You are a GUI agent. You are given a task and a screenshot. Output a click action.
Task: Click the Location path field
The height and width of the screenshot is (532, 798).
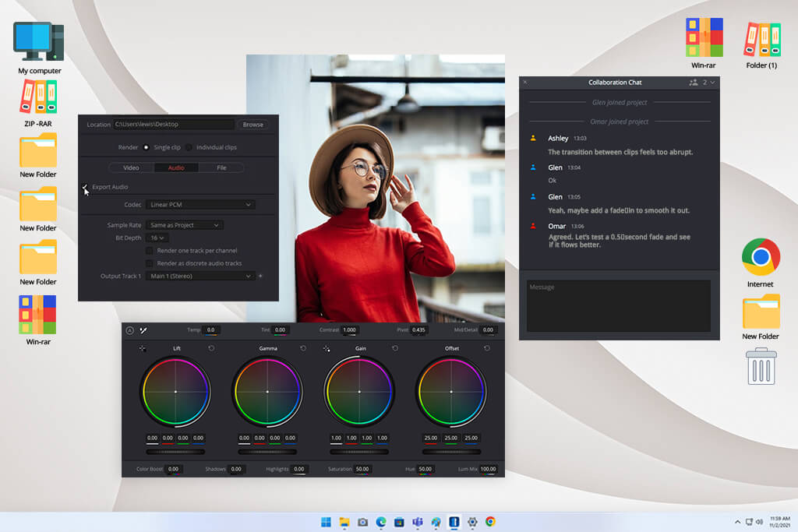point(173,125)
